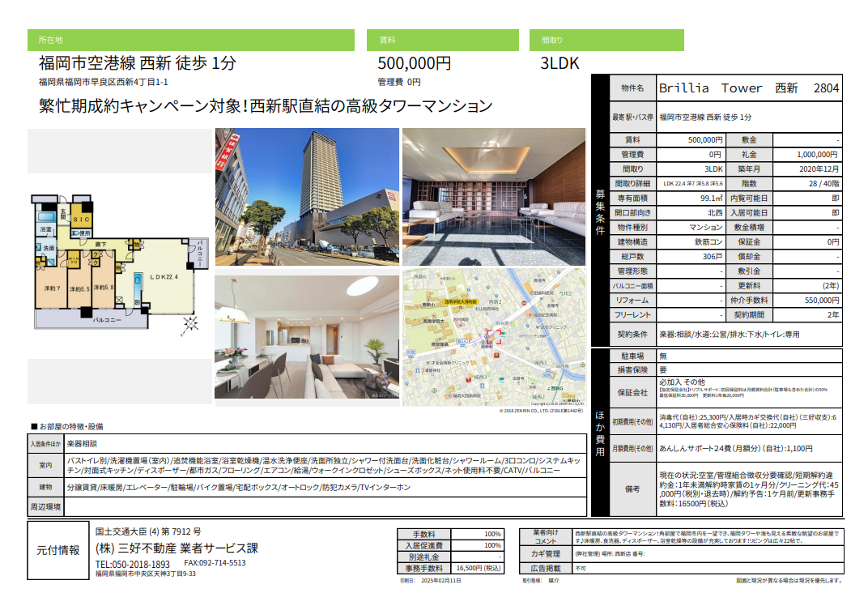Select the カギ管理 details text
This screenshot has height=606, width=868.
pos(610,554)
